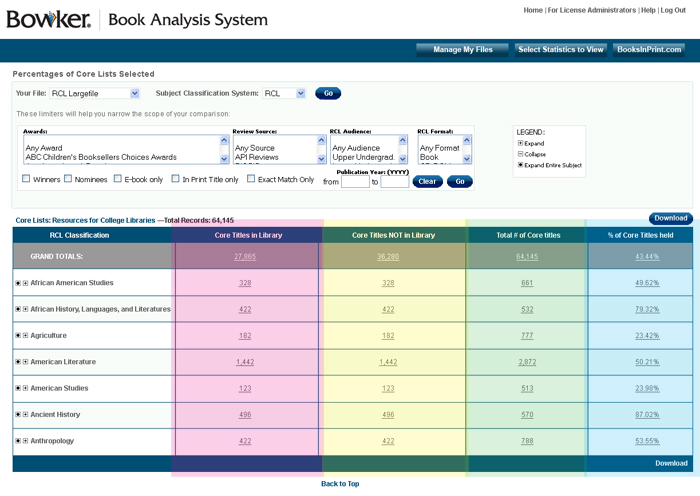
Task: Click the RCL Classification column header
Action: click(x=79, y=235)
